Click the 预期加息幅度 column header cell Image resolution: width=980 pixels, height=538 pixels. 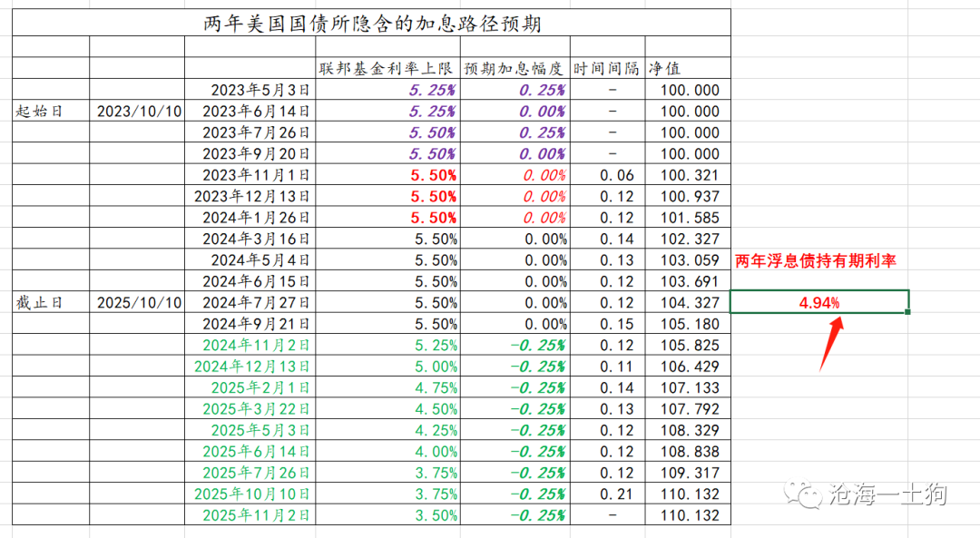(515, 68)
